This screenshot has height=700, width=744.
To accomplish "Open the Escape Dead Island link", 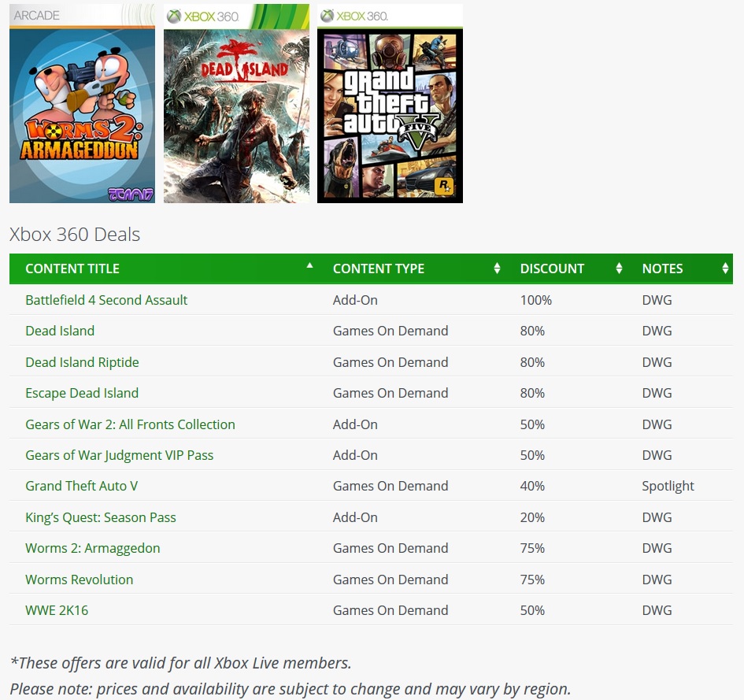I will [82, 393].
